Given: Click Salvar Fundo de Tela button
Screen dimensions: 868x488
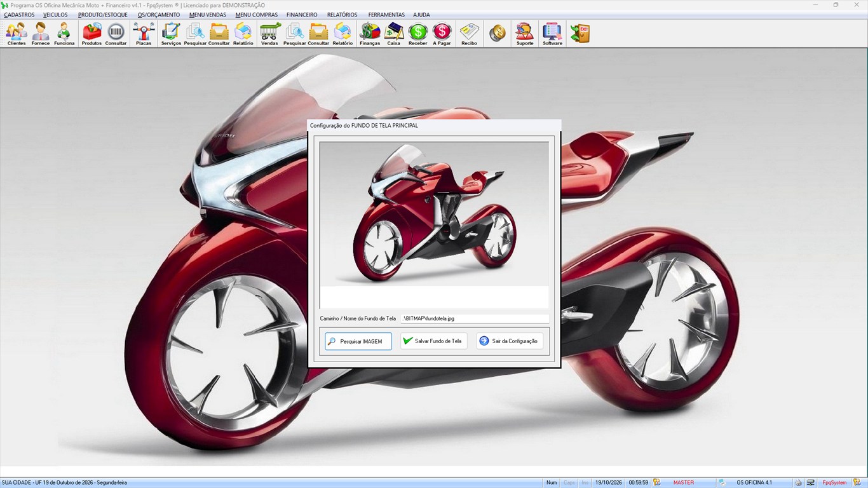Looking at the screenshot, I should point(434,341).
